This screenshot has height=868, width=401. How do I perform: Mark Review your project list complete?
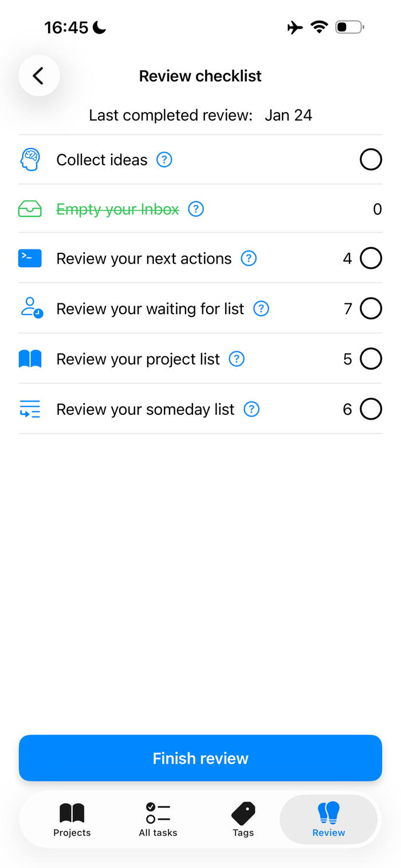(371, 359)
